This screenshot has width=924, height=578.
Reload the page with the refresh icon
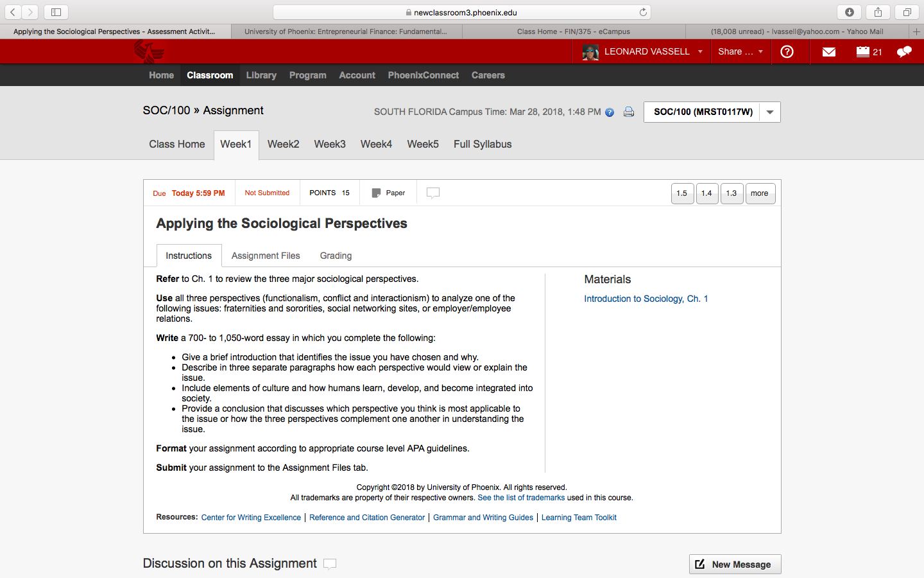pos(643,12)
